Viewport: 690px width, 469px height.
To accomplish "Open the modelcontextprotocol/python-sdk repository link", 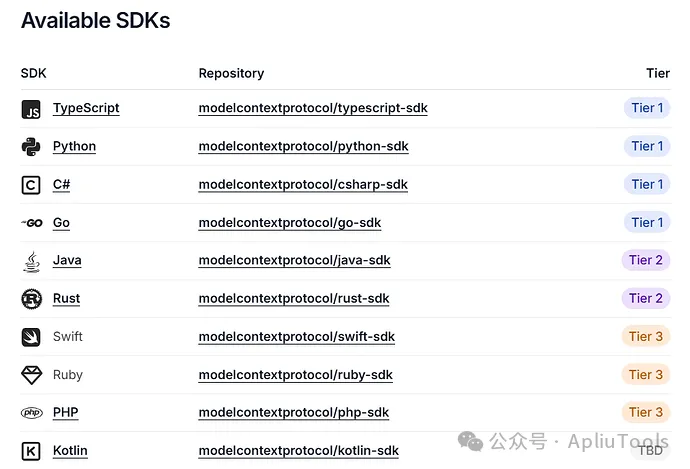I will (304, 146).
